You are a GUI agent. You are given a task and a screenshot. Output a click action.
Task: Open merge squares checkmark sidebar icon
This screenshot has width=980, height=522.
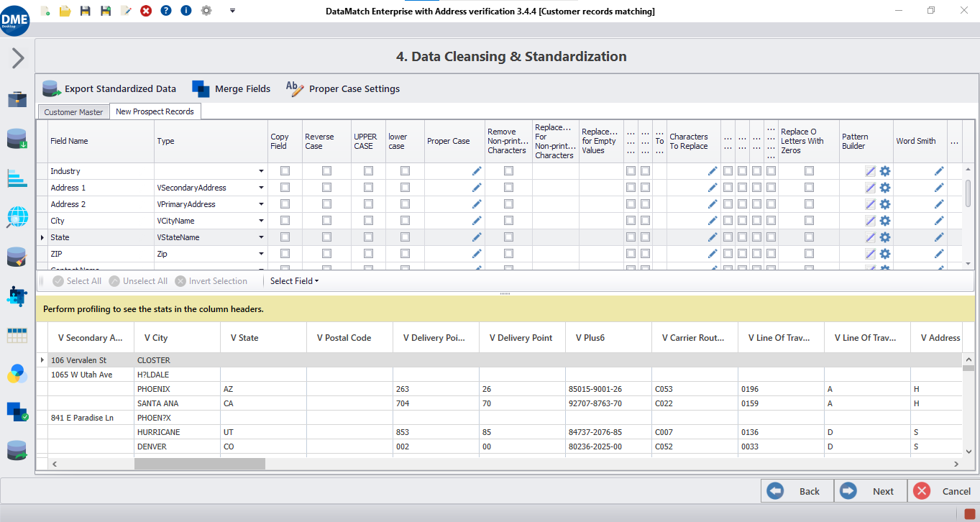[17, 412]
